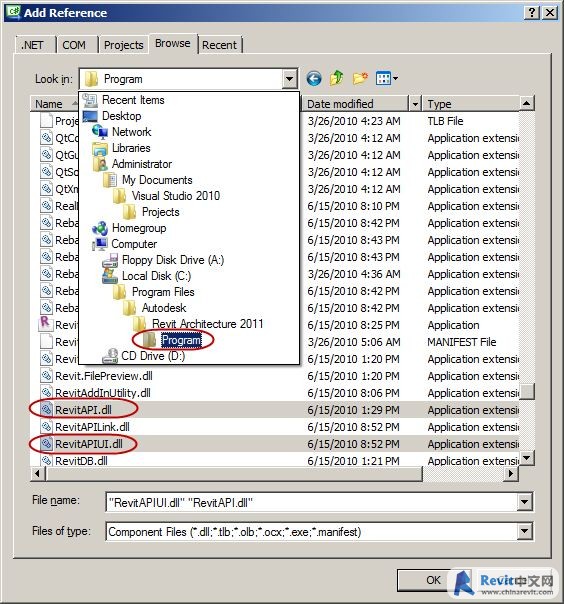Screen dimensions: 564x604
Task: Sort by the Type column header
Action: tap(471, 104)
